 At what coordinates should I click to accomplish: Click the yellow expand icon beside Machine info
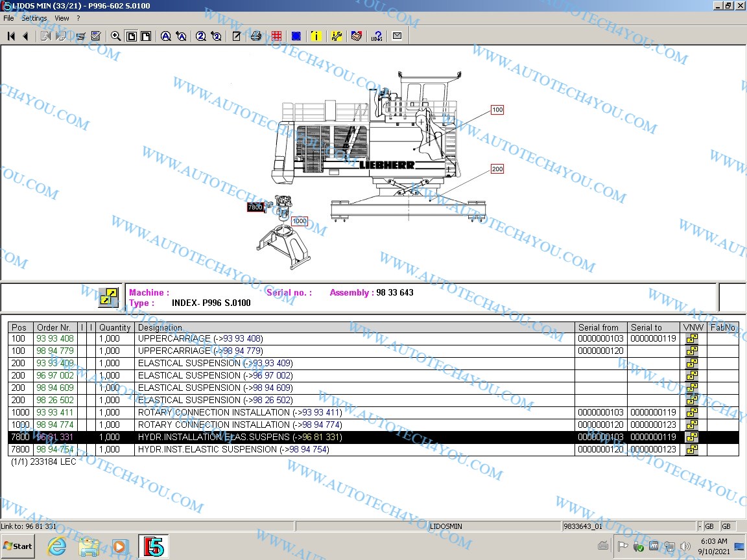coord(108,297)
